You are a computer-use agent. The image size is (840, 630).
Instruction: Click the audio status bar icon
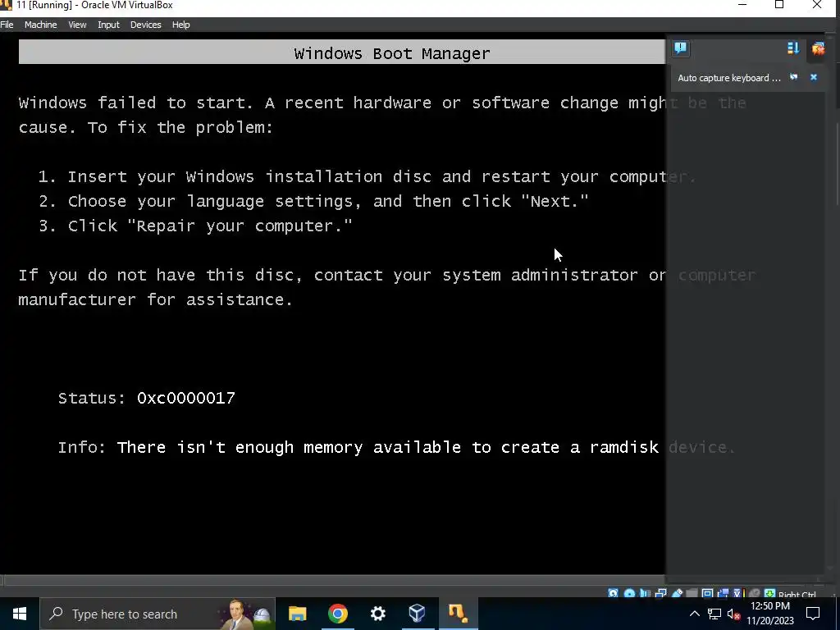click(x=645, y=594)
